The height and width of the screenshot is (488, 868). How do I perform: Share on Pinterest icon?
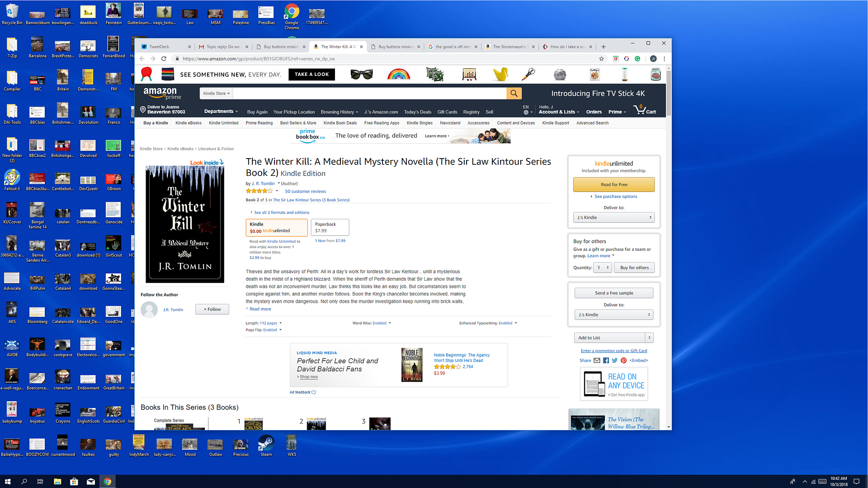click(x=623, y=361)
